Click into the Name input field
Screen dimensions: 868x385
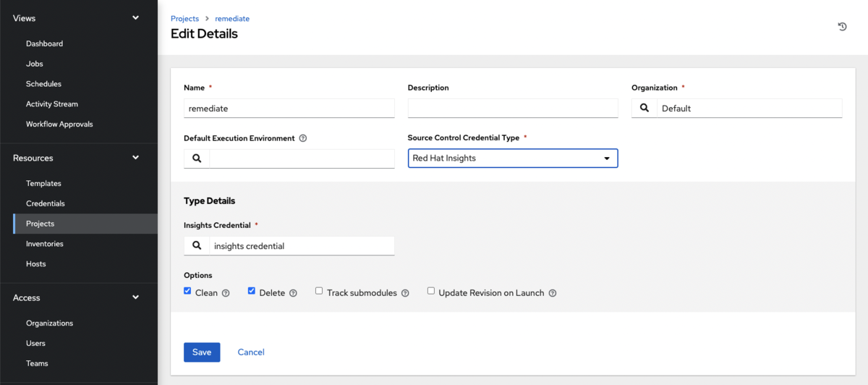point(289,108)
